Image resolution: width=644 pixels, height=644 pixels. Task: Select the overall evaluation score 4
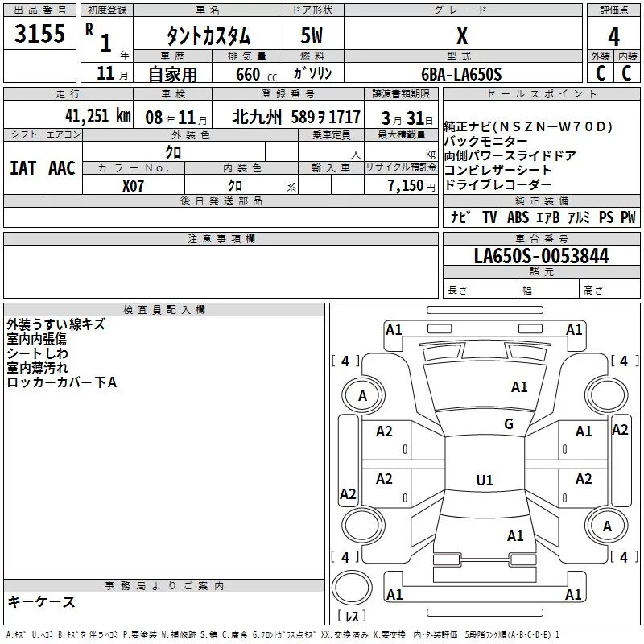click(613, 36)
